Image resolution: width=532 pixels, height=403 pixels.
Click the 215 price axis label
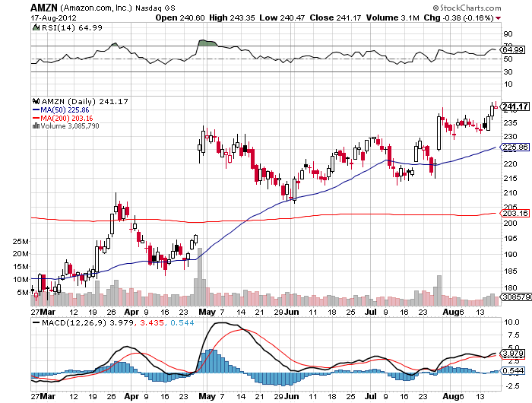(x=510, y=178)
